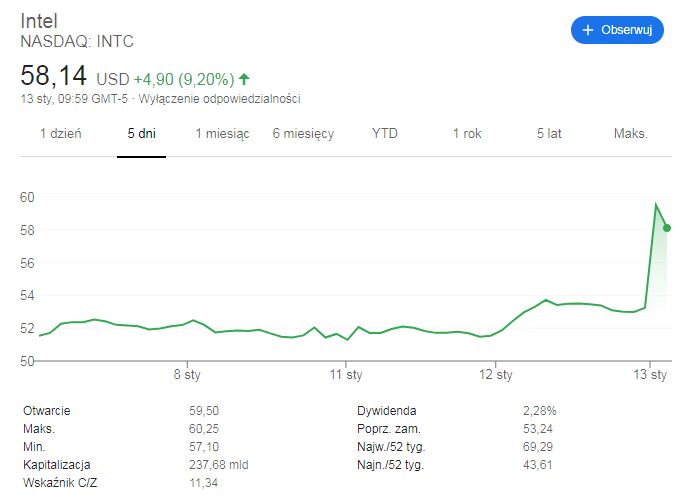Click the Najn./52 tyg. label

(x=390, y=465)
